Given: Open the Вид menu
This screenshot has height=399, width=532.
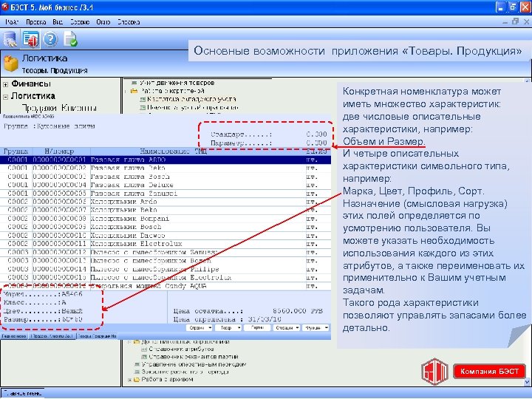Looking at the screenshot, I should click(x=58, y=22).
